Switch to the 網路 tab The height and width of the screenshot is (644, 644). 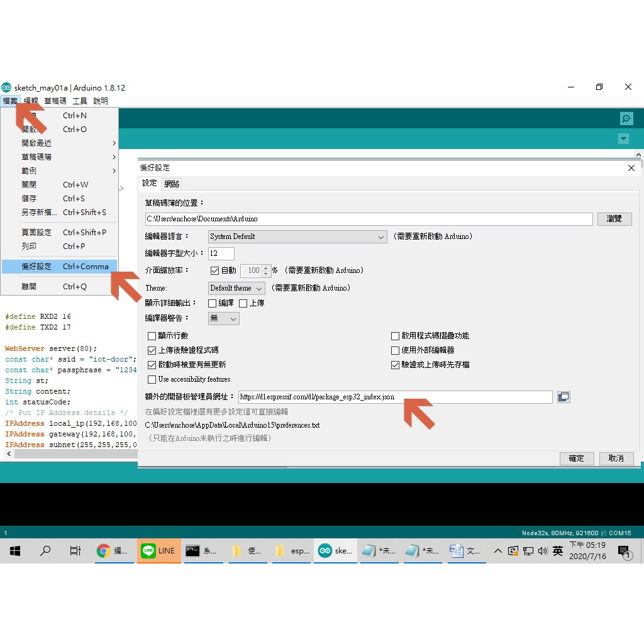[172, 184]
